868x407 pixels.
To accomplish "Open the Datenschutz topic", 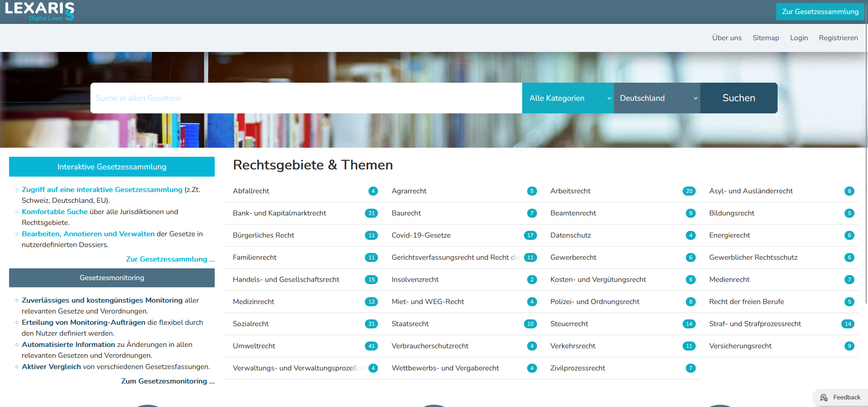I will coord(571,235).
